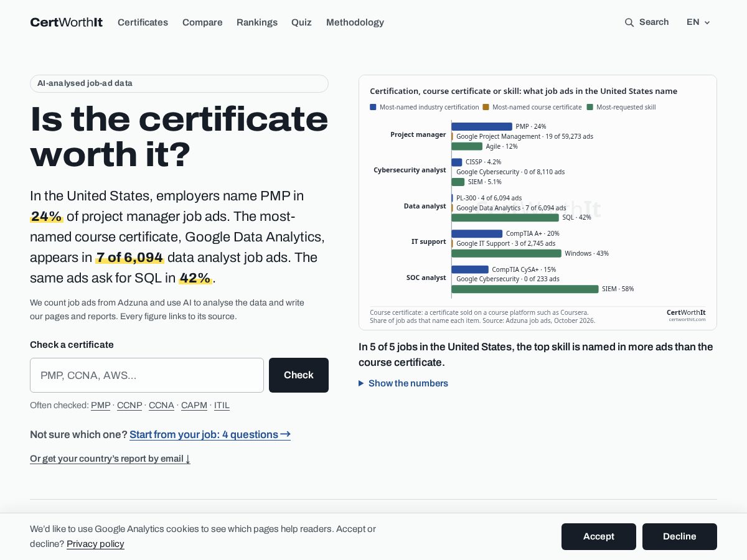Click the CompTIA CySA+ · 15% bar

point(470,269)
